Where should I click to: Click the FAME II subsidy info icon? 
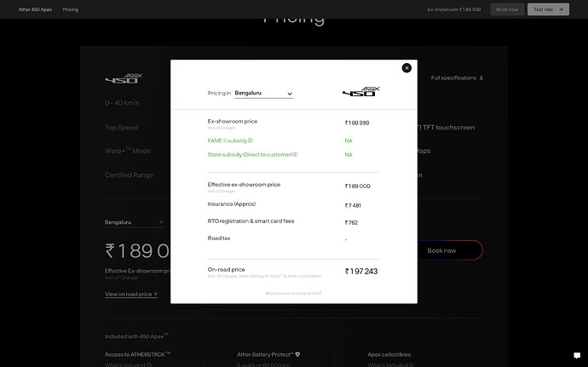251,140
